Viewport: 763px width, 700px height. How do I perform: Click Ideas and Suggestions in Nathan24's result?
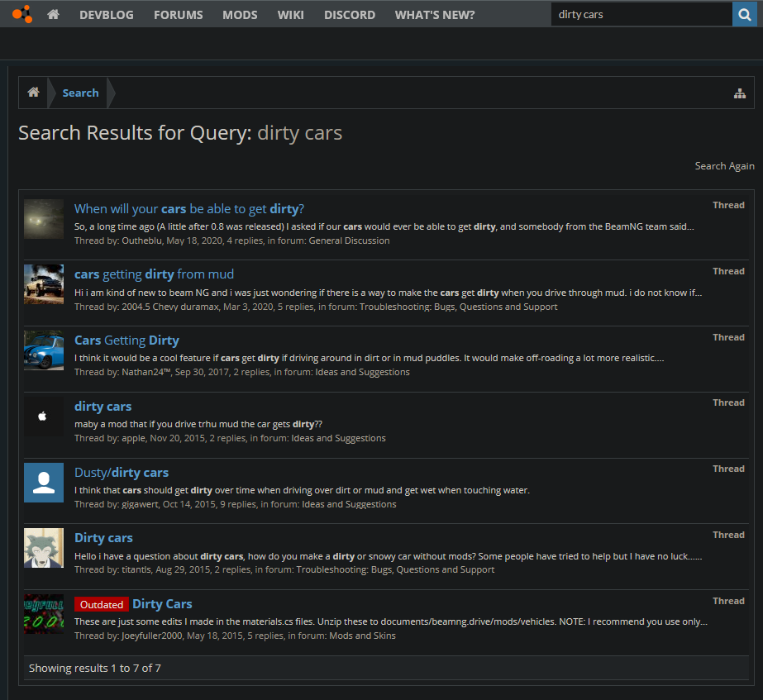pos(363,372)
